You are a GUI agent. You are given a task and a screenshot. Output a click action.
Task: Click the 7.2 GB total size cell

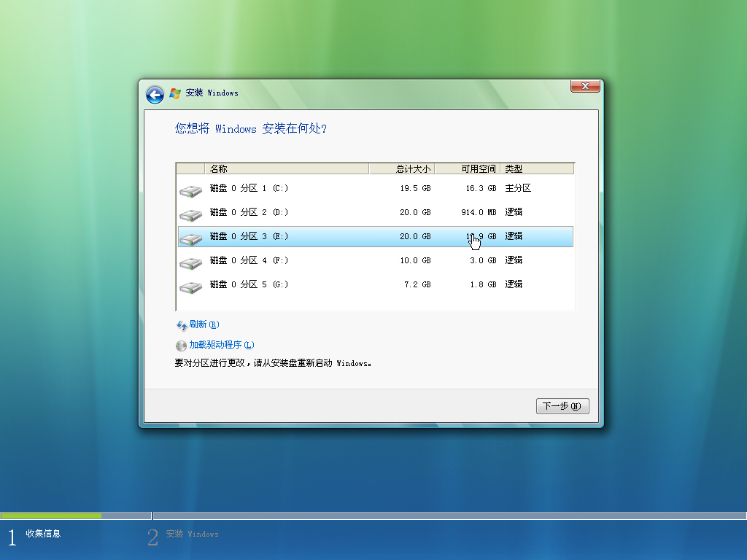417,285
